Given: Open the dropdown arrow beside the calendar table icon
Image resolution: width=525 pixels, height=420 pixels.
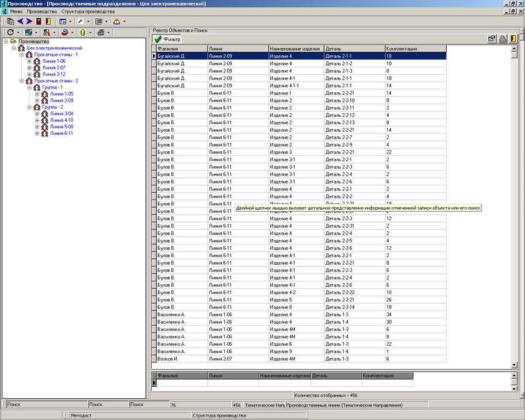Looking at the screenshot, I should [x=70, y=22].
